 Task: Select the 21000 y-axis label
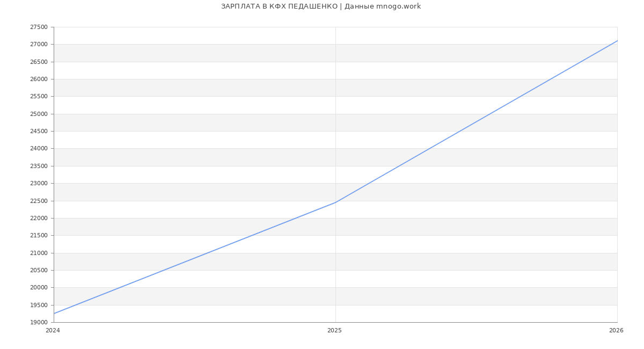(39, 253)
